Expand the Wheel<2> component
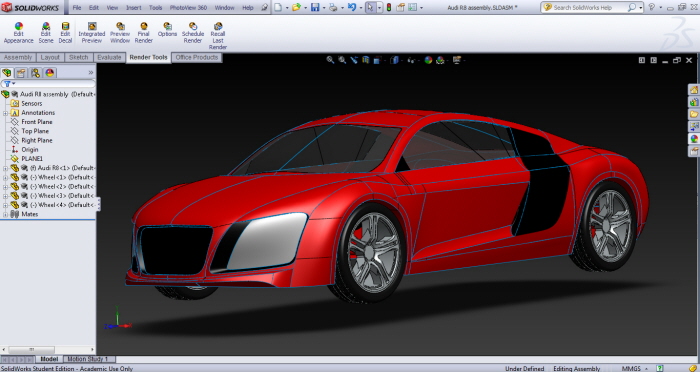 [5, 187]
